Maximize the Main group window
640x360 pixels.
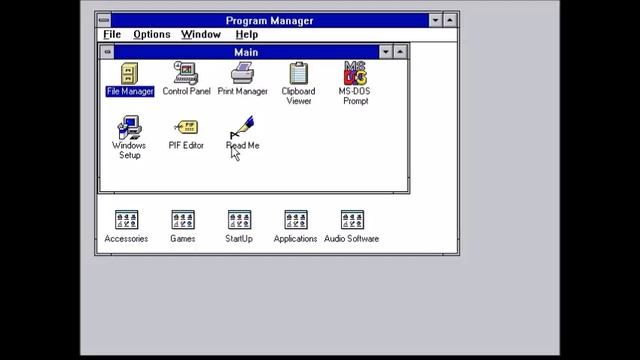[400, 52]
